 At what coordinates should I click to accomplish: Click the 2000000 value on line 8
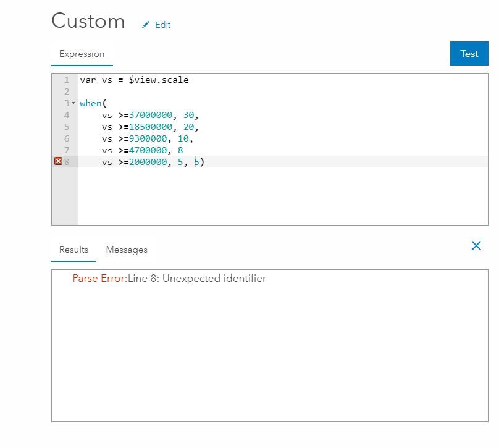tap(148, 162)
